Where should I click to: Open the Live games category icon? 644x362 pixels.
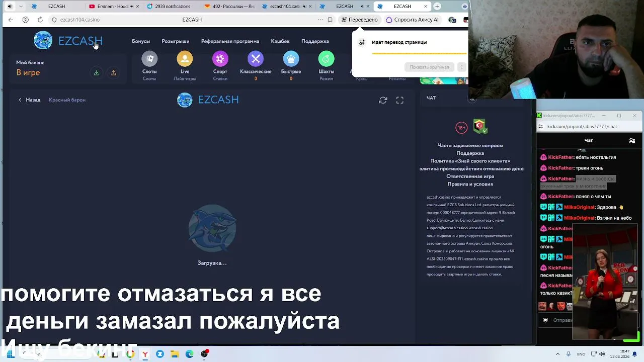tap(185, 59)
